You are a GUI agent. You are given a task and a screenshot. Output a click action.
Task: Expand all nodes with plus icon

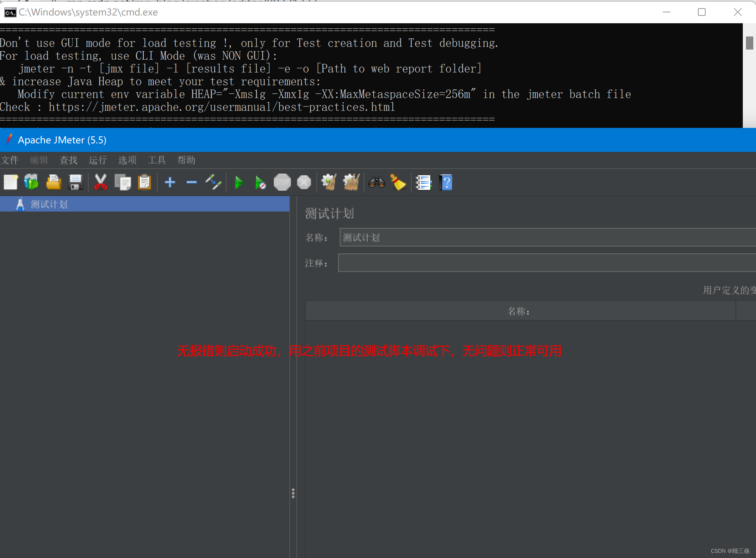(x=170, y=182)
